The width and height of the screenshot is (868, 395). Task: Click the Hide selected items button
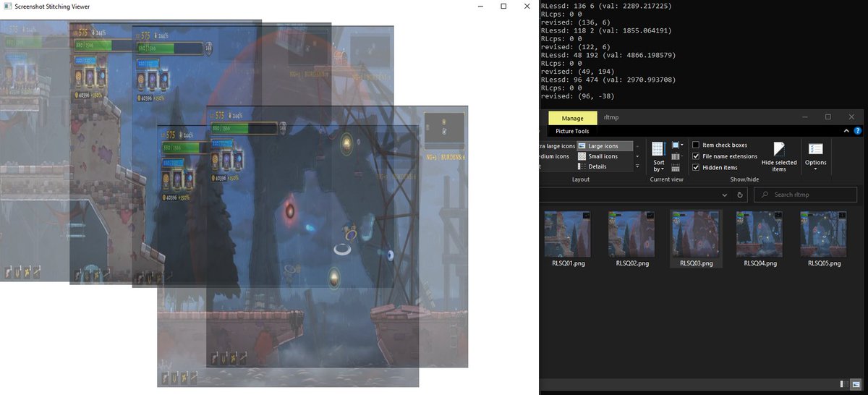coord(779,157)
